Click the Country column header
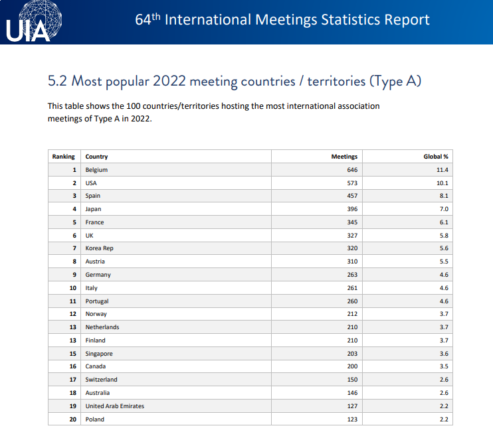Screen dimensions: 493x448 click(96, 157)
